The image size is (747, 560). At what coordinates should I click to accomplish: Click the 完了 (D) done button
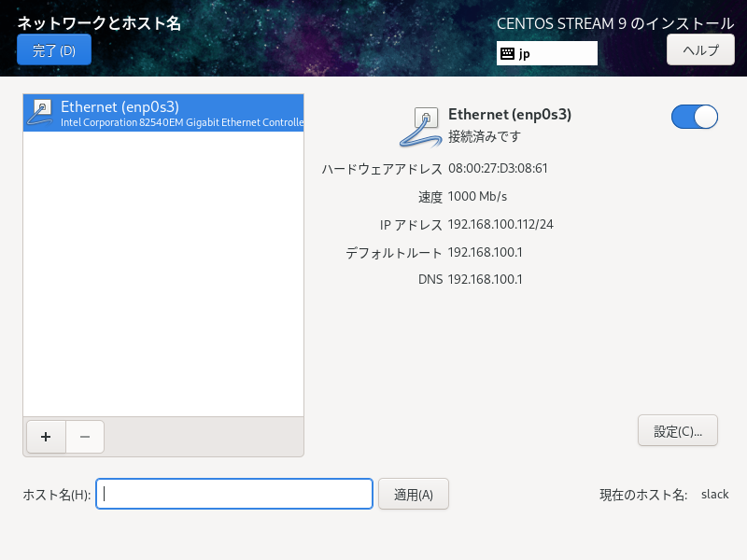coord(54,50)
